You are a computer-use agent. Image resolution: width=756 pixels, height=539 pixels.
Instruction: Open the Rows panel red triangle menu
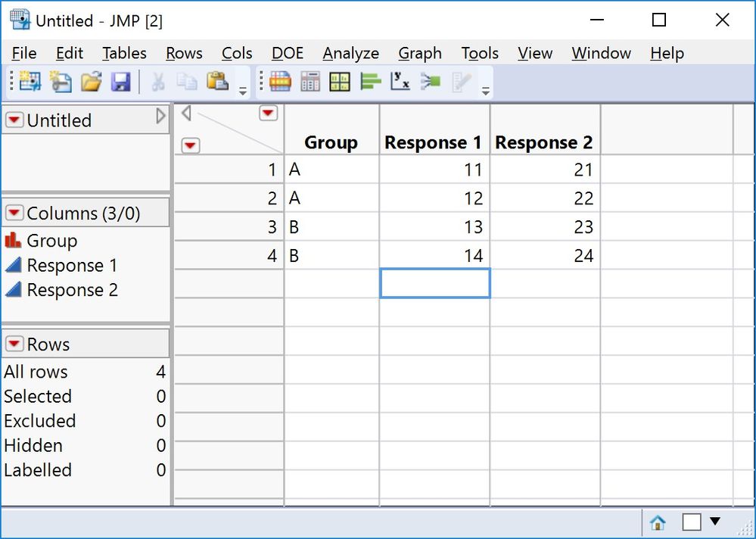(x=14, y=344)
